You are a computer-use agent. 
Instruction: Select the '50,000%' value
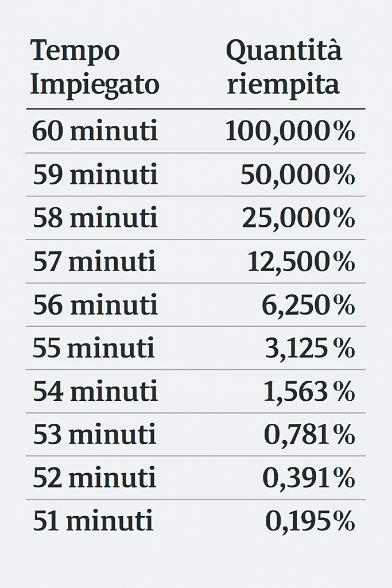297,176
